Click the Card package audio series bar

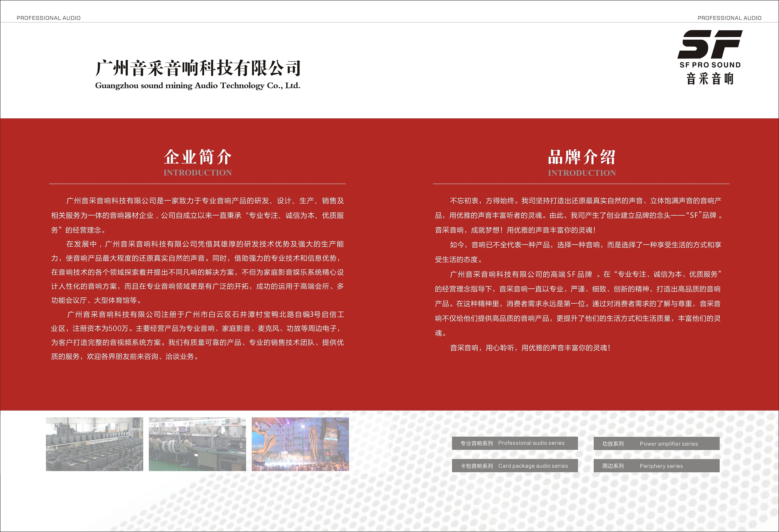click(515, 466)
